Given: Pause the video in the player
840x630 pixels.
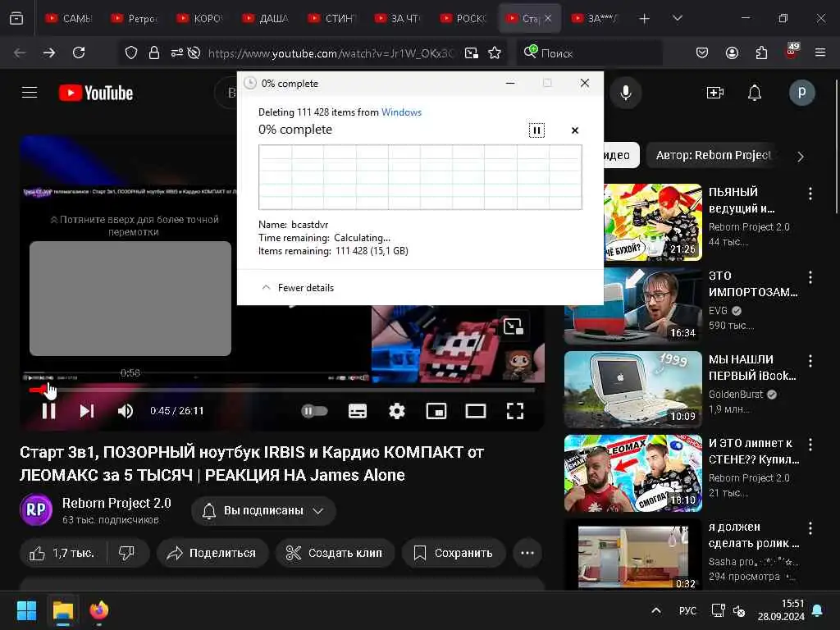Looking at the screenshot, I should 48,411.
